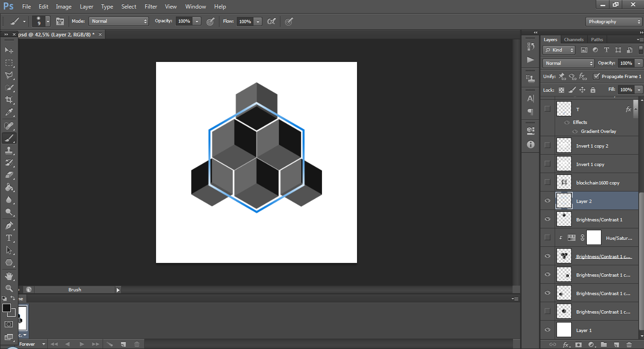Open the Window menu
Screen dimensions: 644x349
click(196, 7)
